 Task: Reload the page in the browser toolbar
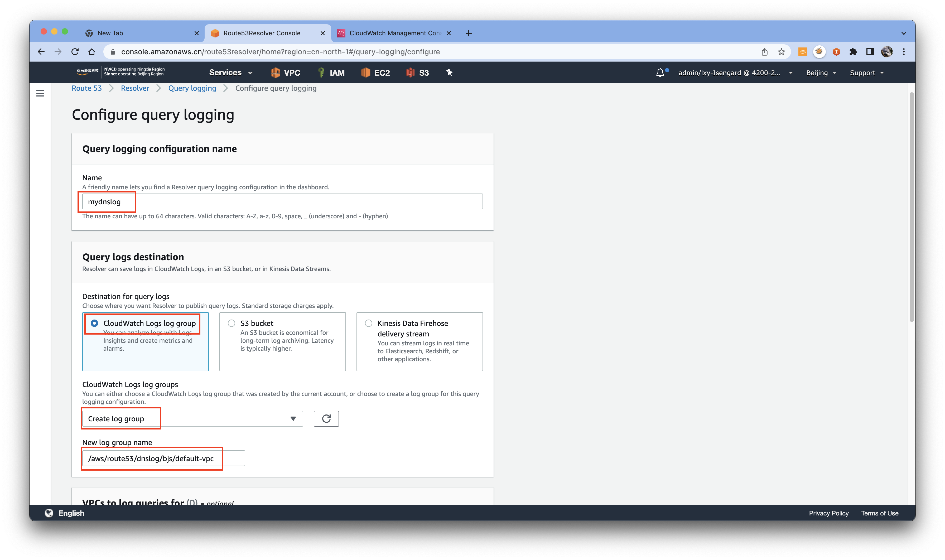pyautogui.click(x=75, y=52)
